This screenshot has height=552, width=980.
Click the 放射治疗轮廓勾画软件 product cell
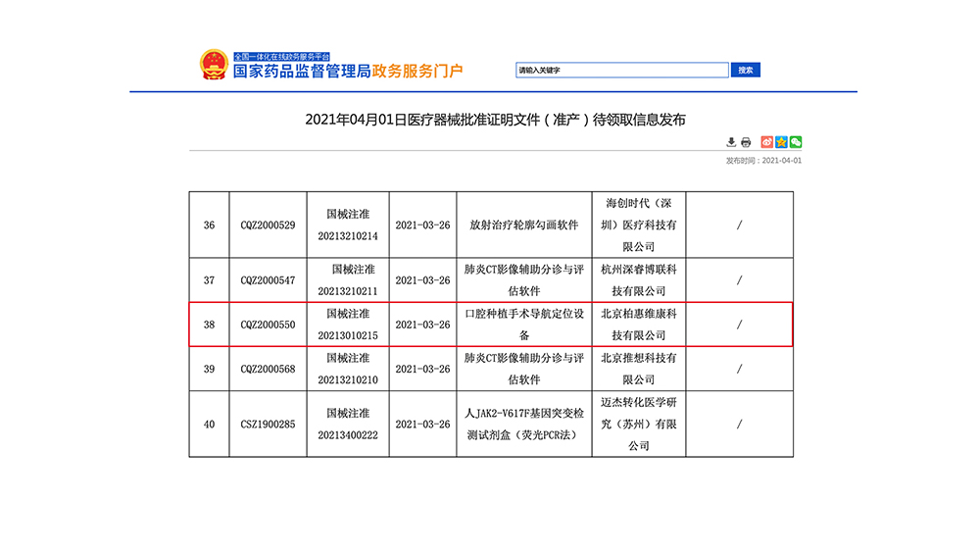coord(524,225)
